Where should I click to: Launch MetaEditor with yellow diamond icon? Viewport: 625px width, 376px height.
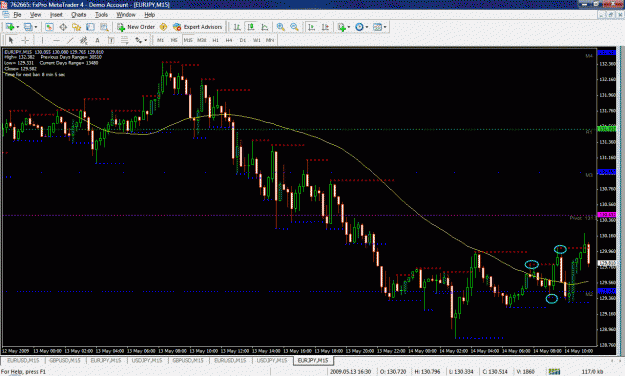coord(163,27)
